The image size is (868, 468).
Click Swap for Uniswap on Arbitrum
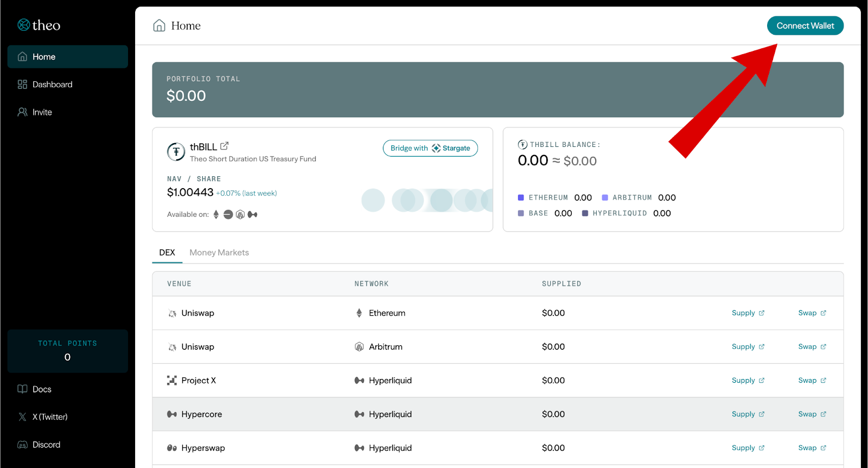[x=812, y=347]
